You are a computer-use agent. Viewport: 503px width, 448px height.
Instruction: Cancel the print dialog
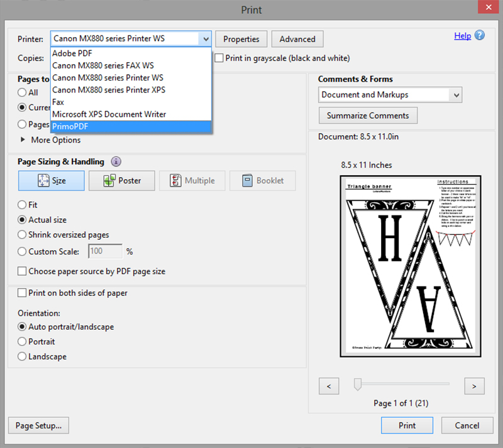(x=467, y=425)
